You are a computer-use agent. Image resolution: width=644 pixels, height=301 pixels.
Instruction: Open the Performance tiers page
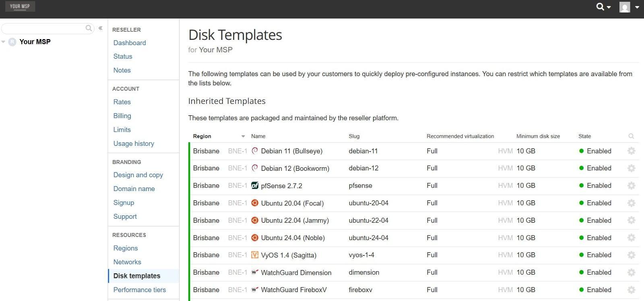coord(140,290)
